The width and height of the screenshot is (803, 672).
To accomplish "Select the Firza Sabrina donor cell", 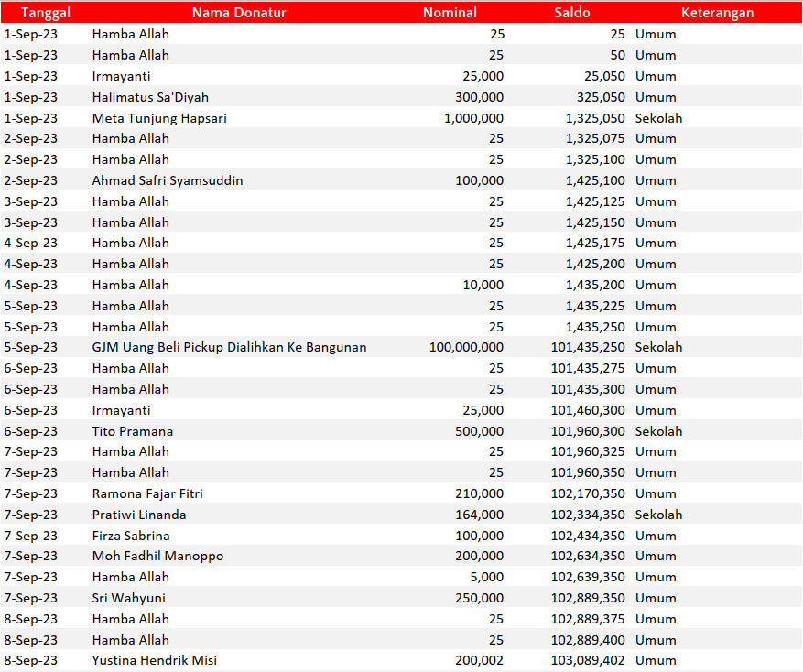I will (131, 536).
